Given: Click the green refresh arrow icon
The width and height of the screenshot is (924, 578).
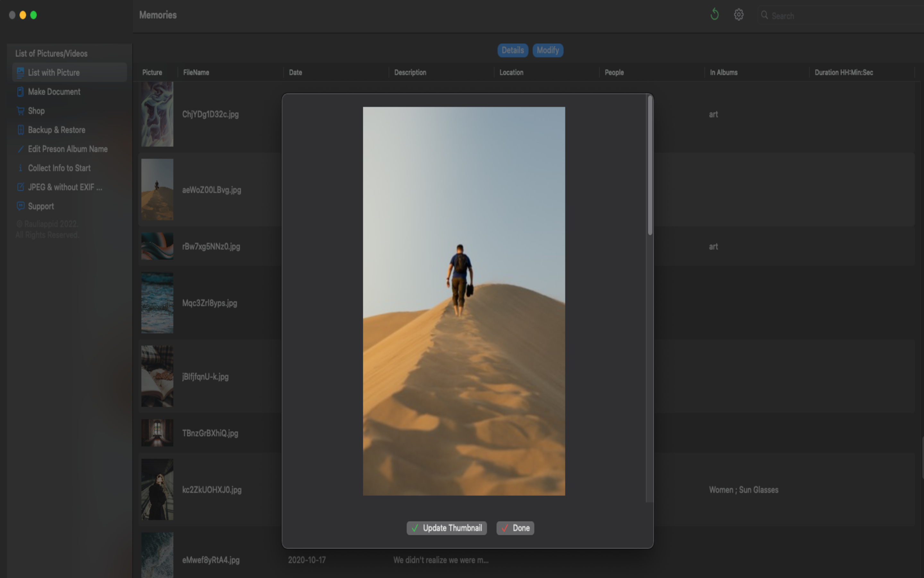Looking at the screenshot, I should [x=714, y=15].
